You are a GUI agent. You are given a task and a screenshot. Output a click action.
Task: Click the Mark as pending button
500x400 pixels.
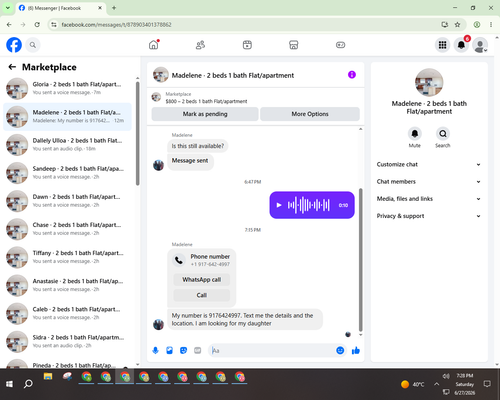point(205,114)
